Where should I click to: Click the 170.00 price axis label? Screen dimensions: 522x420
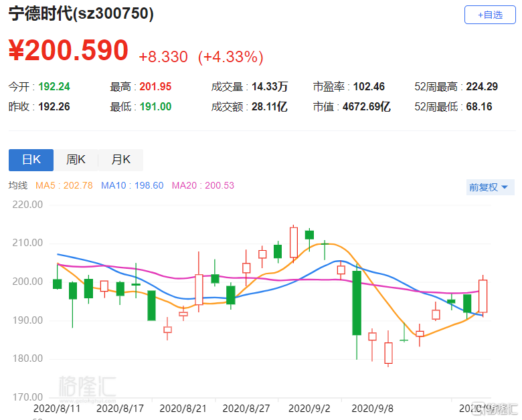(27, 397)
